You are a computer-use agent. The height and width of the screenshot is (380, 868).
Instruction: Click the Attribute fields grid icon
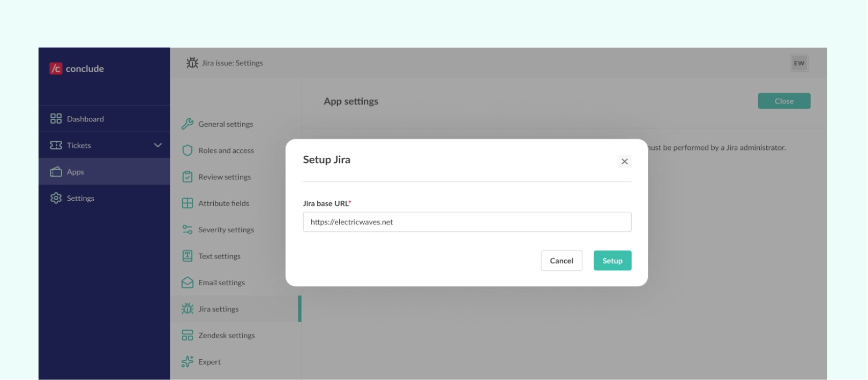click(187, 203)
